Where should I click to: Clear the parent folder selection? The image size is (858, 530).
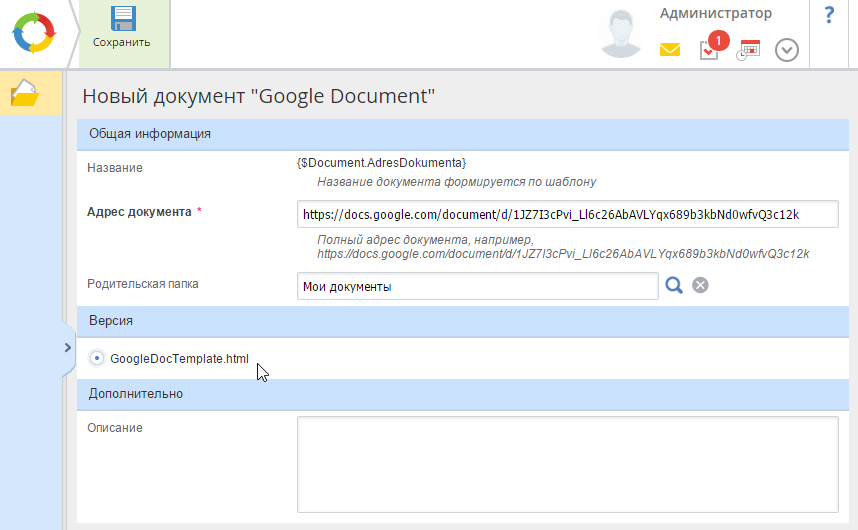pyautogui.click(x=700, y=286)
